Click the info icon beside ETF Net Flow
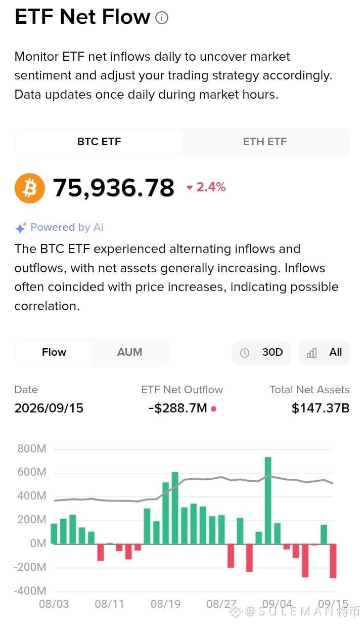 click(162, 18)
